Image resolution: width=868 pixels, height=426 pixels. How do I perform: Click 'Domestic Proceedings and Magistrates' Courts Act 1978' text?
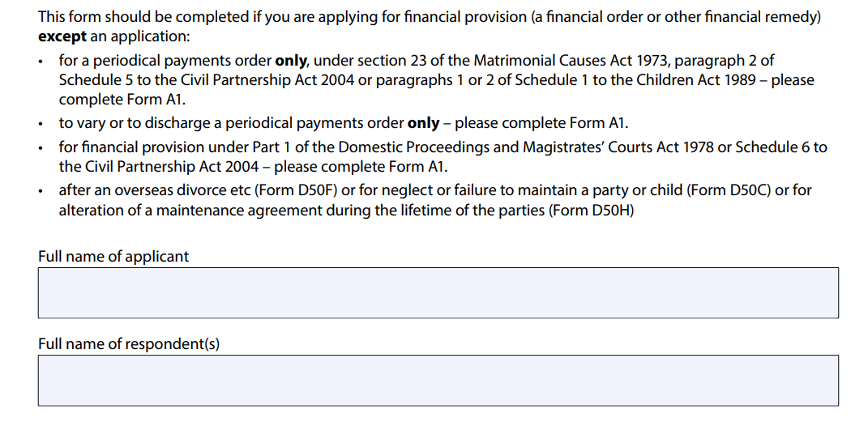pos(525,147)
